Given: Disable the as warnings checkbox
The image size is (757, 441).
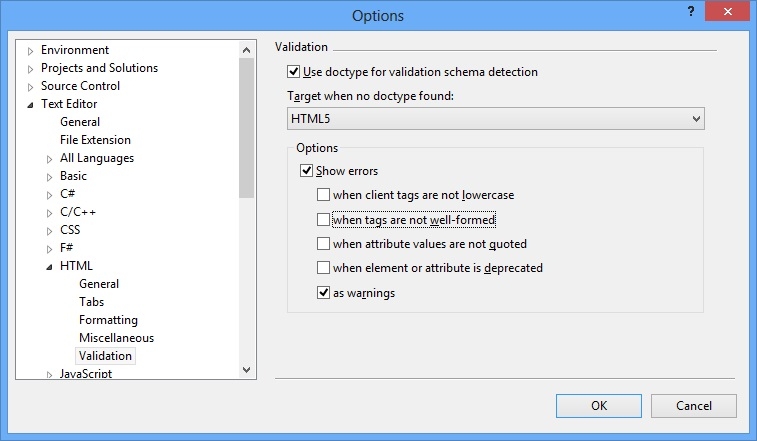Looking at the screenshot, I should (x=323, y=293).
